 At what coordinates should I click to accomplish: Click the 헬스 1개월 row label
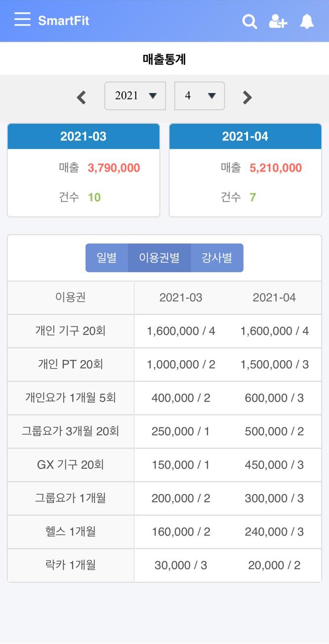tap(71, 532)
